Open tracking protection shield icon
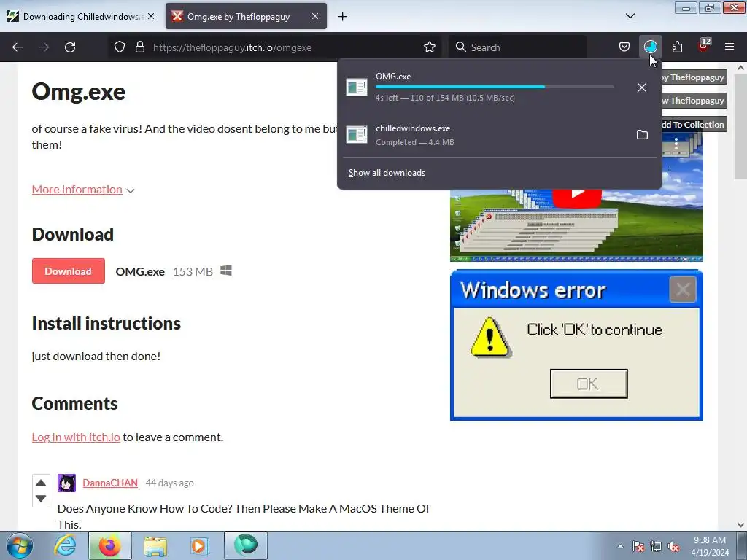The height and width of the screenshot is (560, 747). [120, 47]
